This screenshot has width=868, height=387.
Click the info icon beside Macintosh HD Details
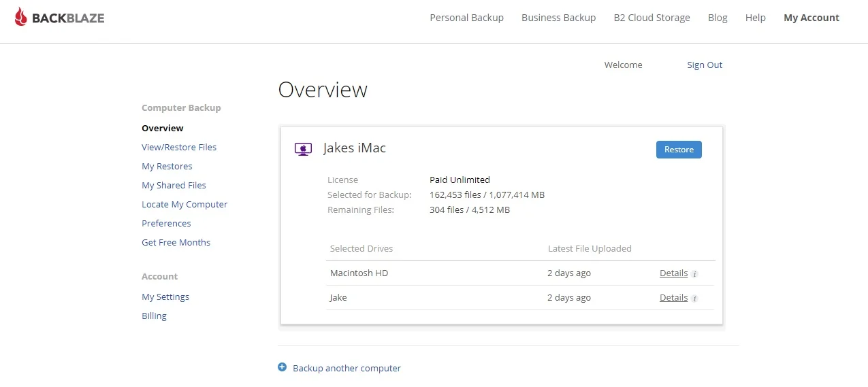click(694, 274)
